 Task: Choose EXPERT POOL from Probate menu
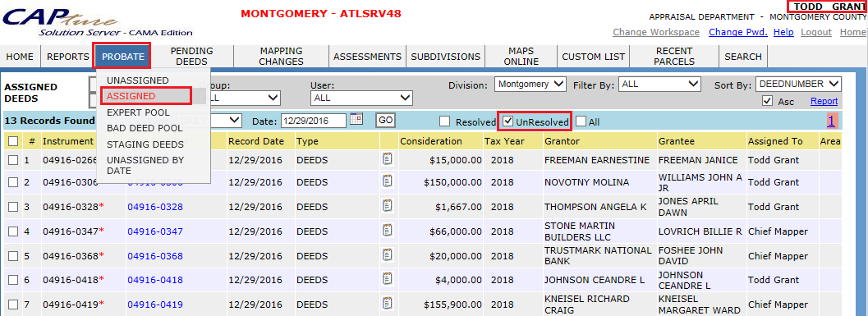pos(138,112)
